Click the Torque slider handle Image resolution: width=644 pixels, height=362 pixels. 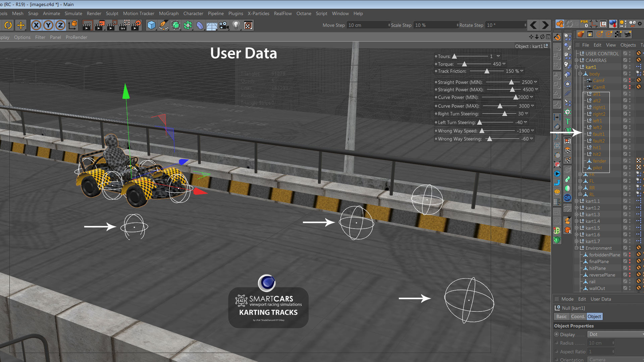click(x=464, y=64)
